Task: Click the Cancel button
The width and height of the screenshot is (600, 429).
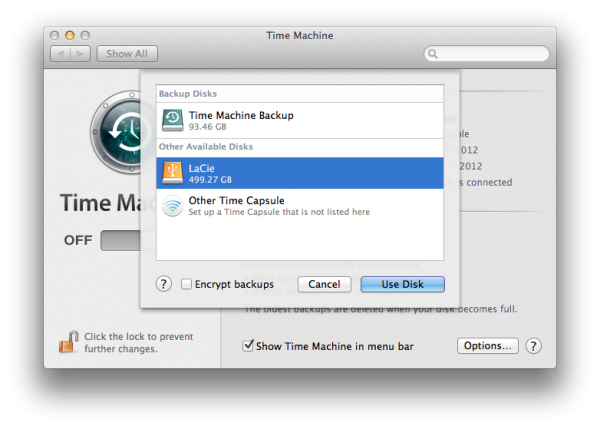Action: (324, 284)
